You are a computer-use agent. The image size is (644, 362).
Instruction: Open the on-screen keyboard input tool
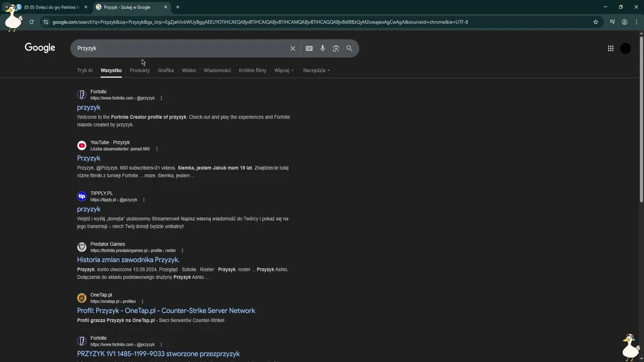[309, 48]
